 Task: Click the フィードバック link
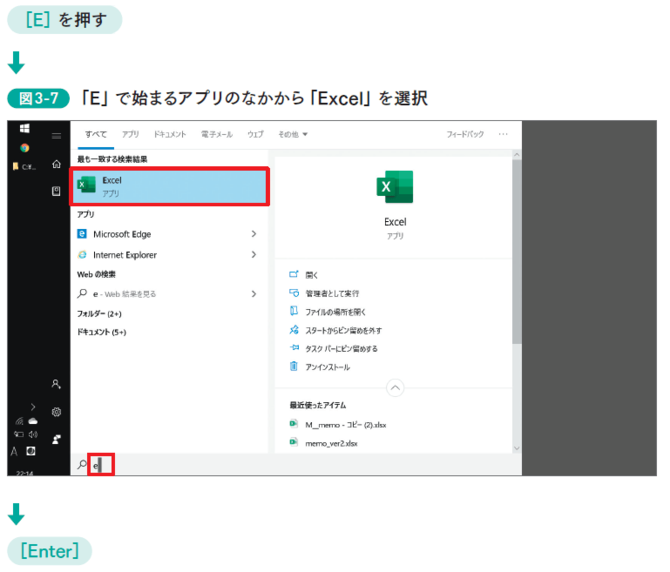tap(465, 134)
